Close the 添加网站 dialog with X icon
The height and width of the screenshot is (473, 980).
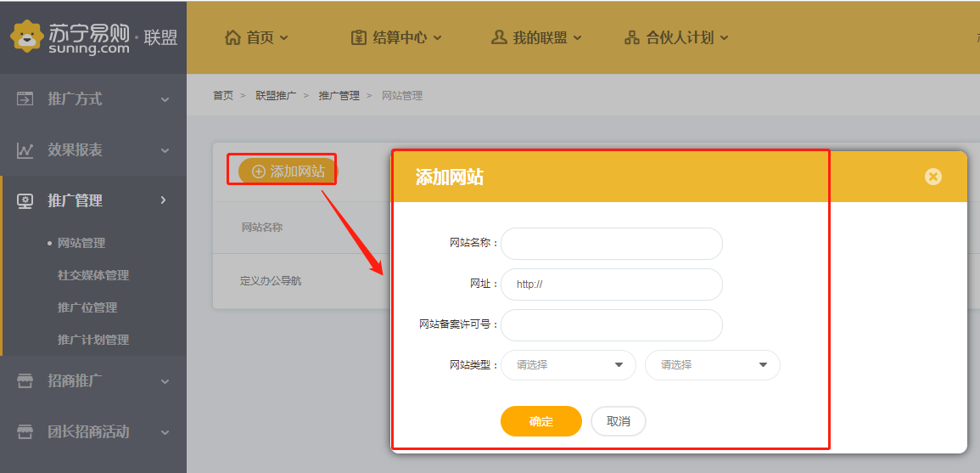932,177
